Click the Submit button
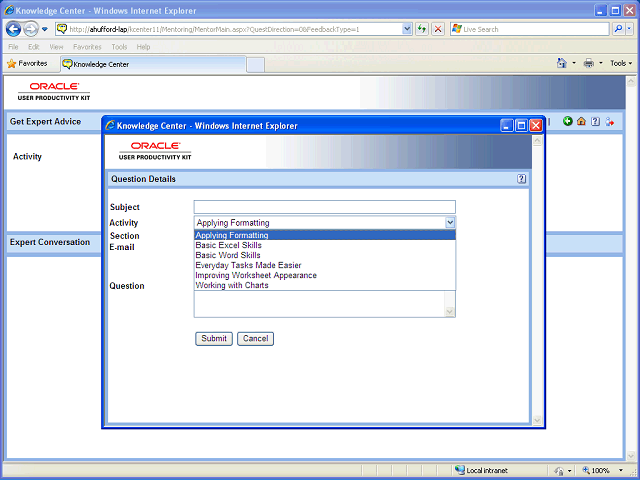Screen dimensions: 640x480 coord(214,338)
